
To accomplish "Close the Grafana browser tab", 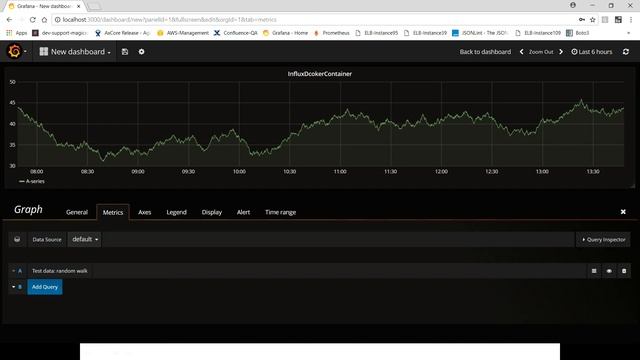I will (x=79, y=6).
